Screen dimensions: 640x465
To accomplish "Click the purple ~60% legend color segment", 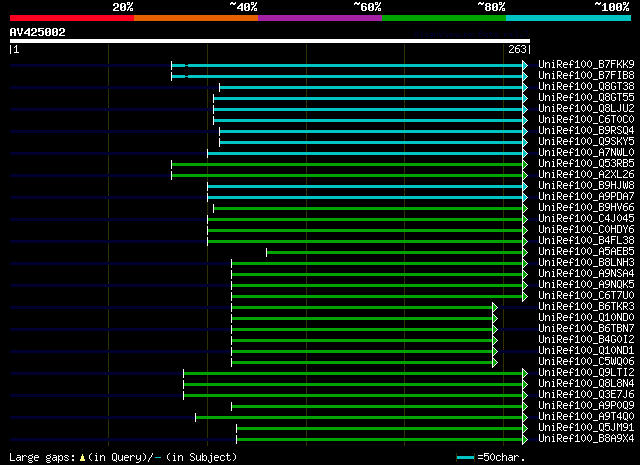I will pos(320,18).
